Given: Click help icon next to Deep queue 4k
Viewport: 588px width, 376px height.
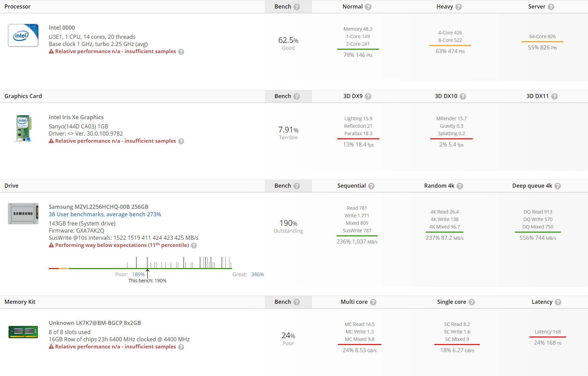Looking at the screenshot, I should 558,186.
